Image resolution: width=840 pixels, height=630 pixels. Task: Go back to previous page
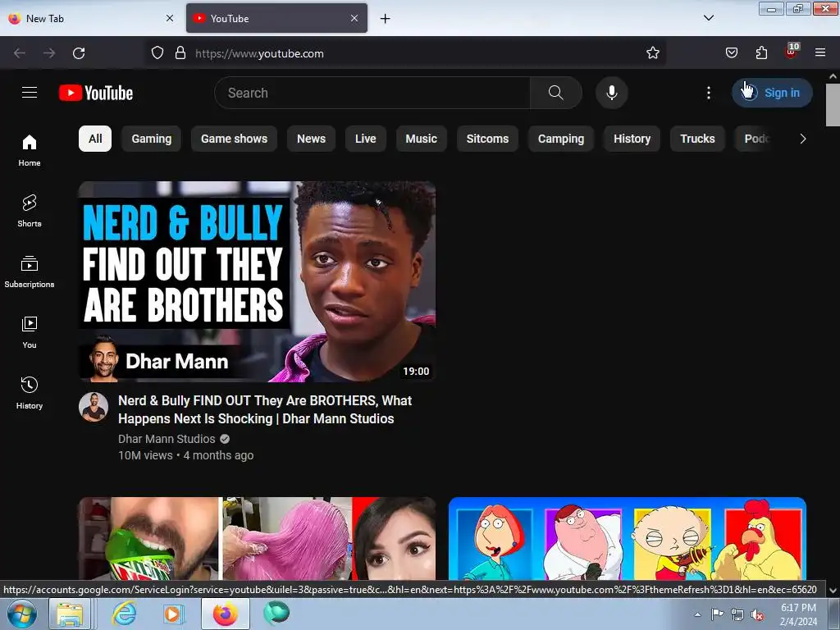coord(20,53)
